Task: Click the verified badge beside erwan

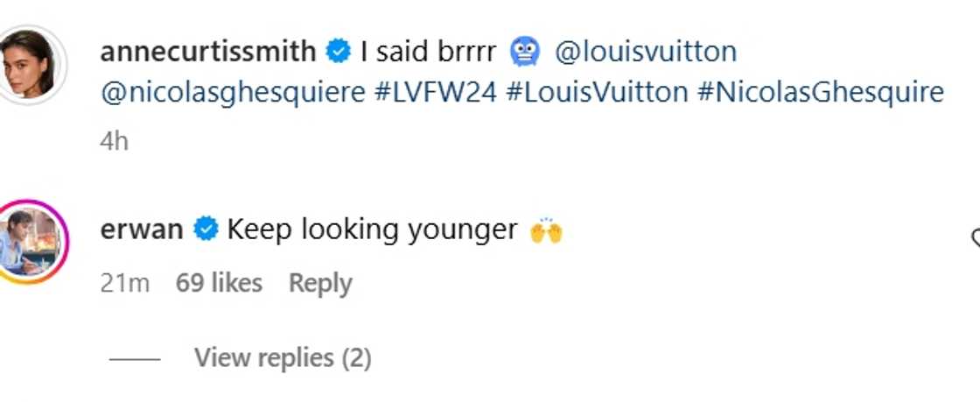Action: (206, 229)
